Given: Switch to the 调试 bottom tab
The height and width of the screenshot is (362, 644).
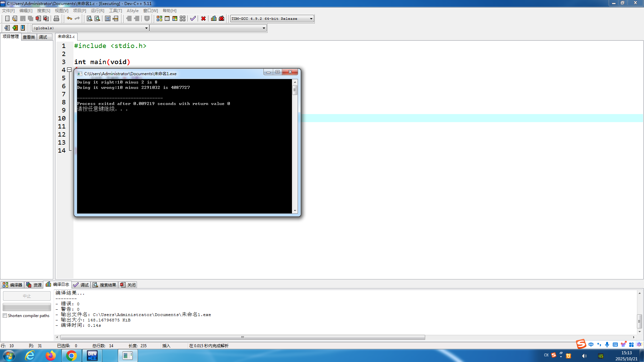Looking at the screenshot, I should (x=81, y=285).
